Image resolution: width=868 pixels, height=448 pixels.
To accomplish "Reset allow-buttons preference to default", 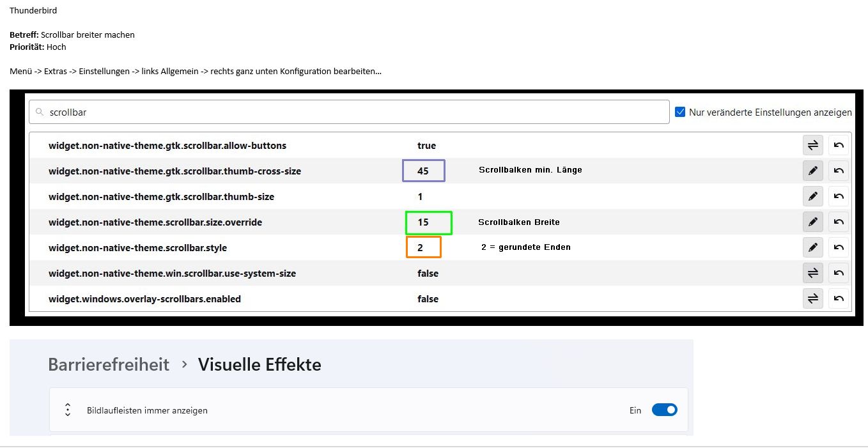I will point(839,146).
